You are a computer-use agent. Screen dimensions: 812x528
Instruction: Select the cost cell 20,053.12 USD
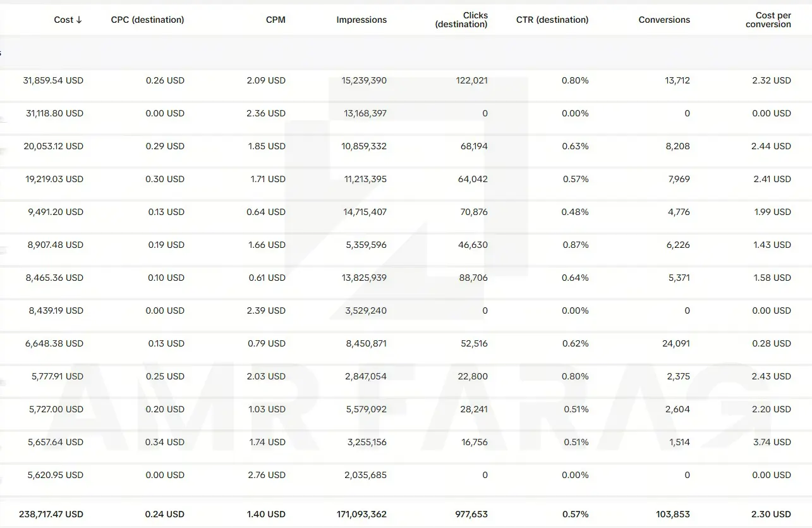(x=54, y=146)
